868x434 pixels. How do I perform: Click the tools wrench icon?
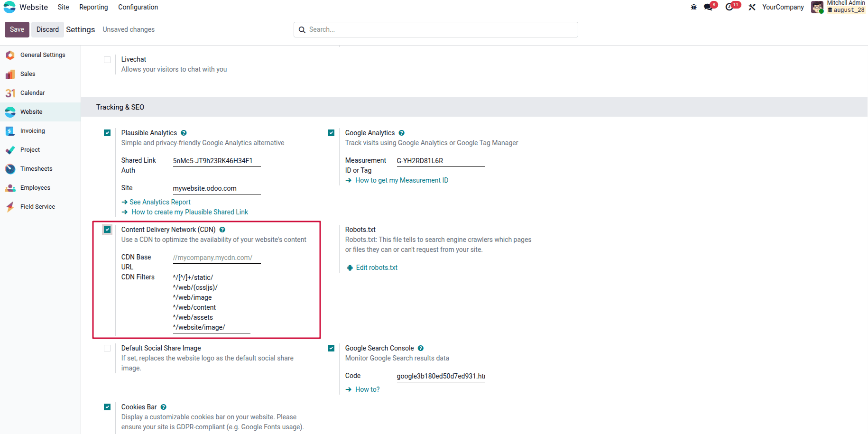coord(752,7)
